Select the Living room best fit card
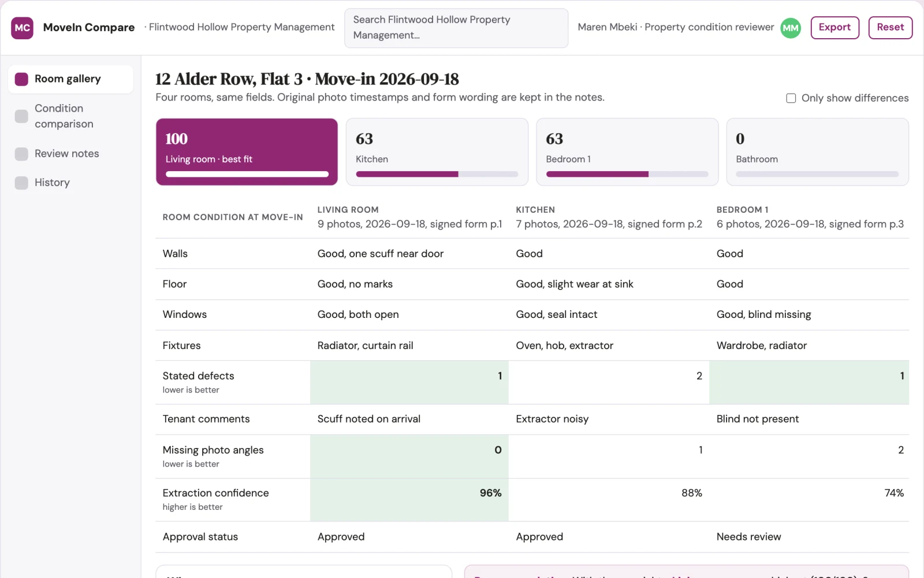The height and width of the screenshot is (578, 924). 247,152
